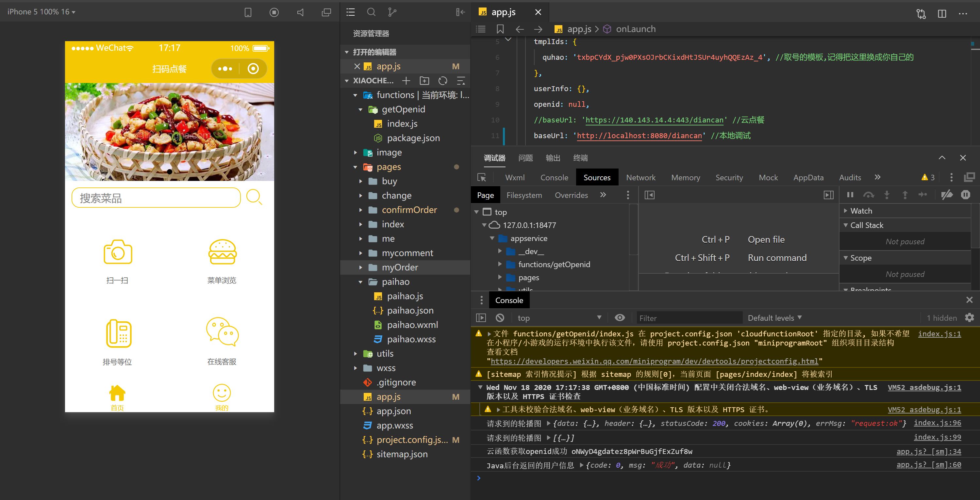The width and height of the screenshot is (980, 500).
Task: Toggle deactivate breakpoints in debugger
Action: click(x=947, y=195)
